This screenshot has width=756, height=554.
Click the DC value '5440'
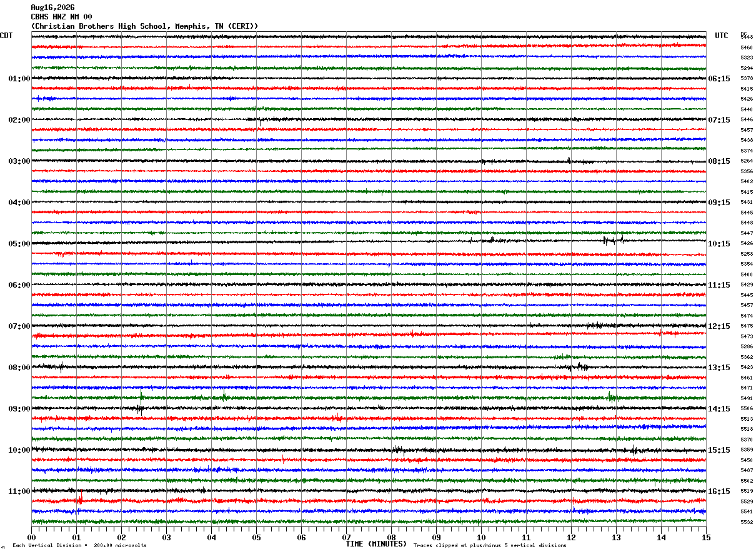(x=747, y=109)
